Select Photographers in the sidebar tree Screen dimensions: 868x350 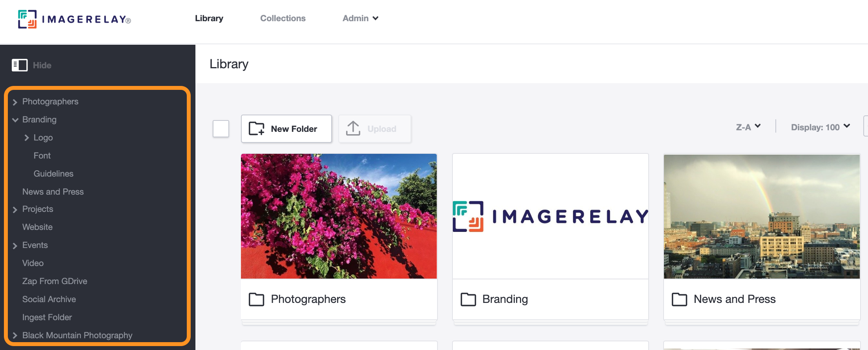50,102
